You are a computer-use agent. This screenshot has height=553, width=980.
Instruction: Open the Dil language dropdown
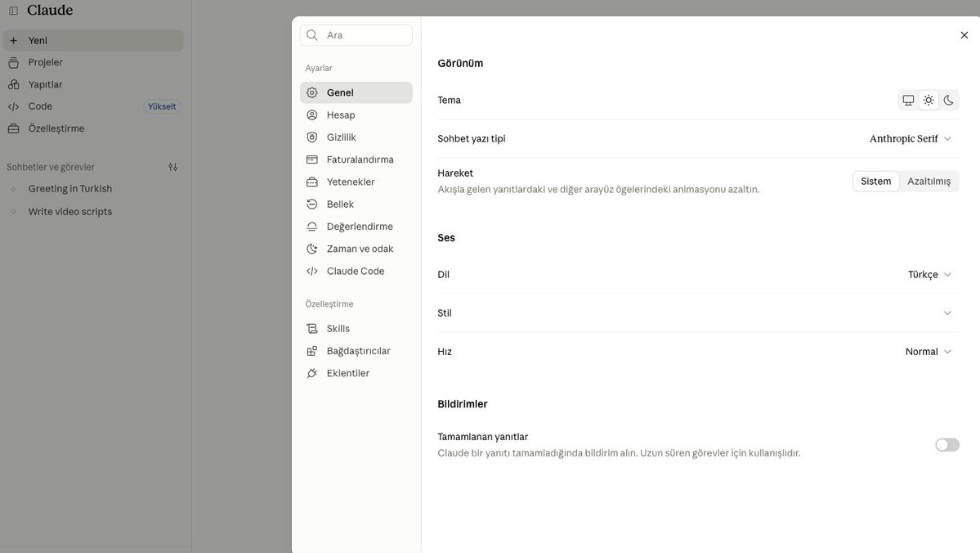click(x=929, y=275)
